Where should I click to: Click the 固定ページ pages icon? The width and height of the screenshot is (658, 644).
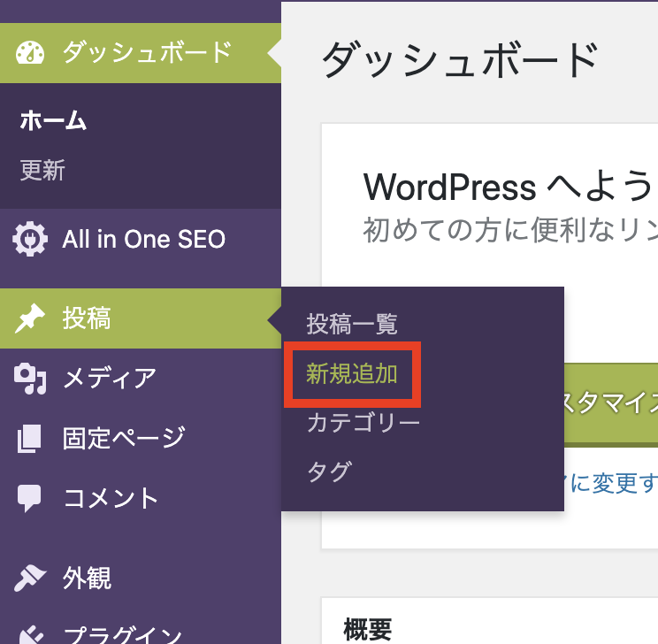(29, 438)
